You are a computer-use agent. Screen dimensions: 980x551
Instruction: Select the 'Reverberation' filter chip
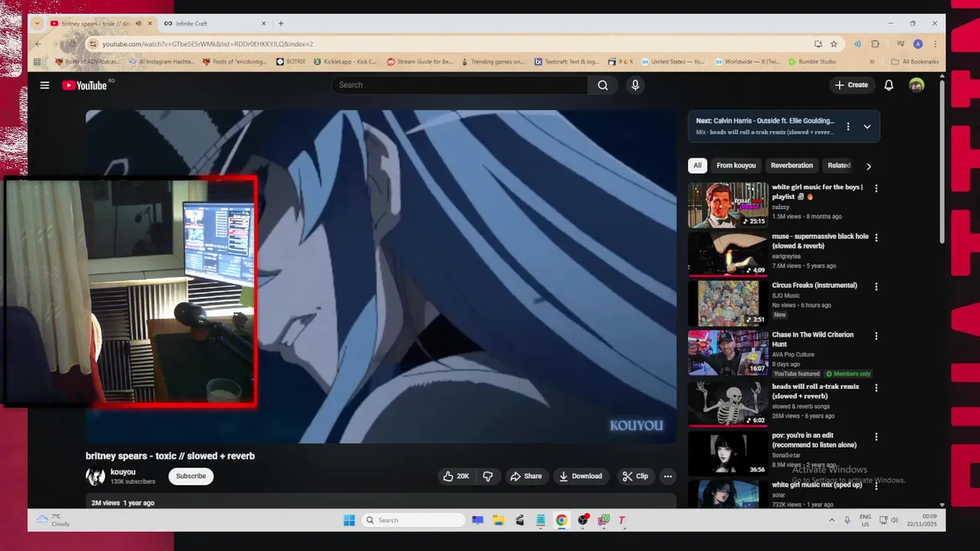tap(792, 165)
